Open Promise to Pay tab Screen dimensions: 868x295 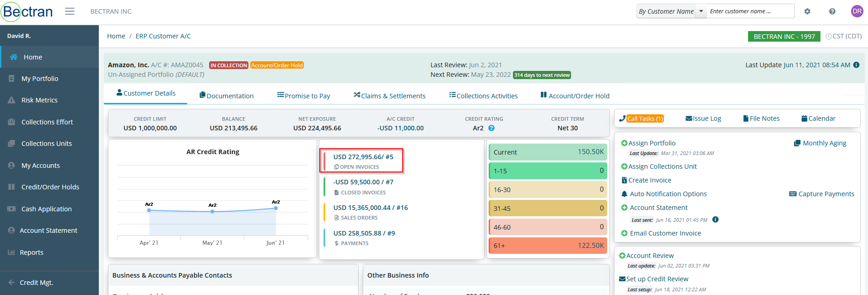[x=304, y=96]
